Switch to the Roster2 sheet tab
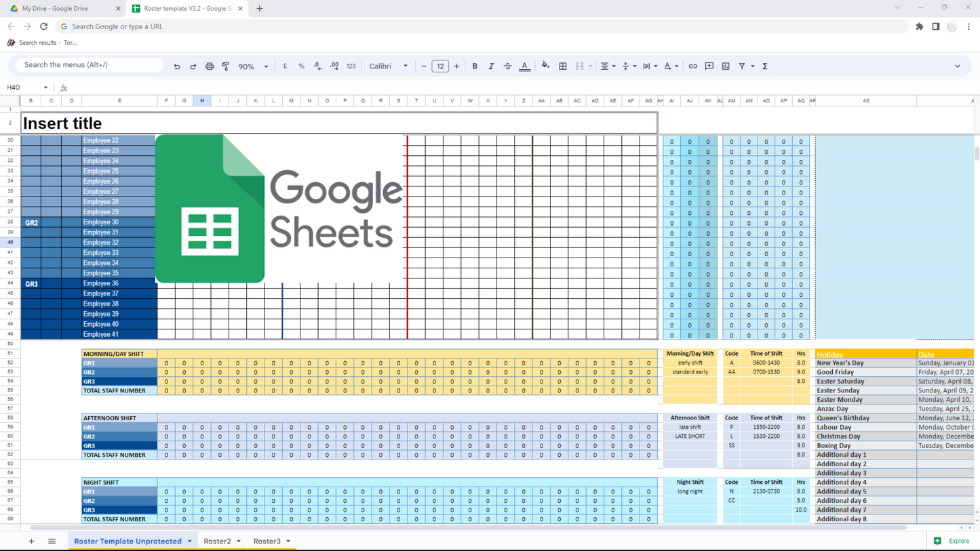 (x=217, y=542)
